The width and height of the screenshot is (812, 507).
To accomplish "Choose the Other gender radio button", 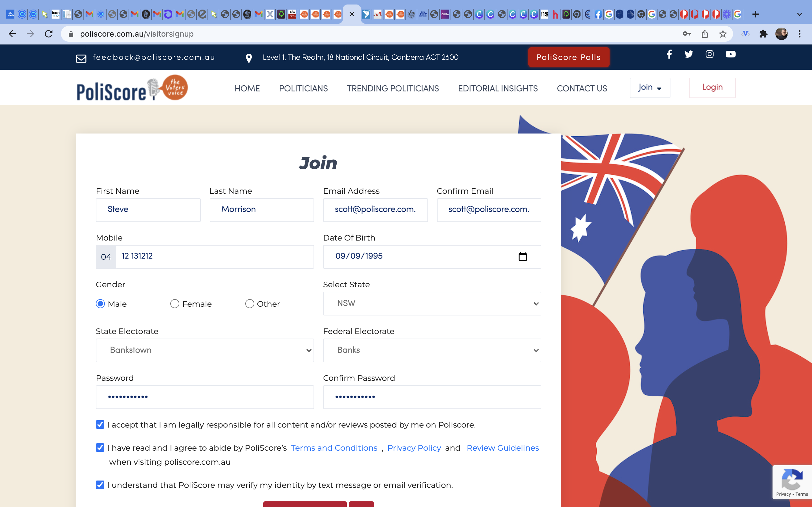I will [249, 304].
